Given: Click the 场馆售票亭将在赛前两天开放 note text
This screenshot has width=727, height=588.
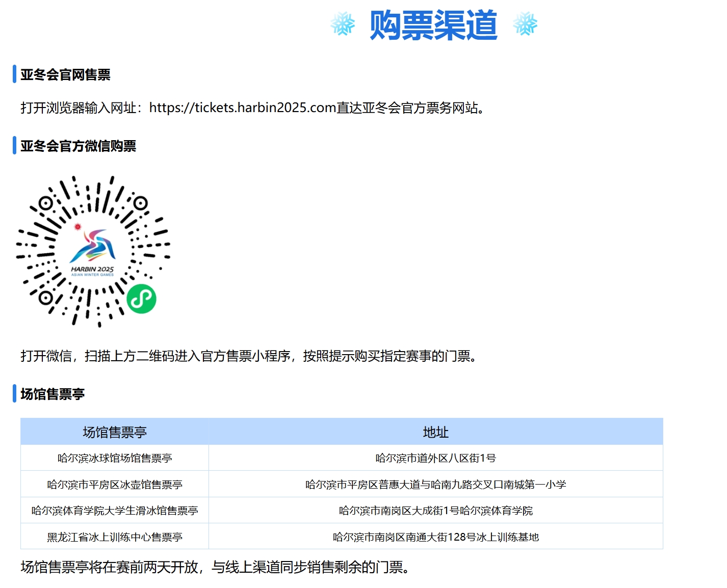Looking at the screenshot, I should pyautogui.click(x=216, y=567).
